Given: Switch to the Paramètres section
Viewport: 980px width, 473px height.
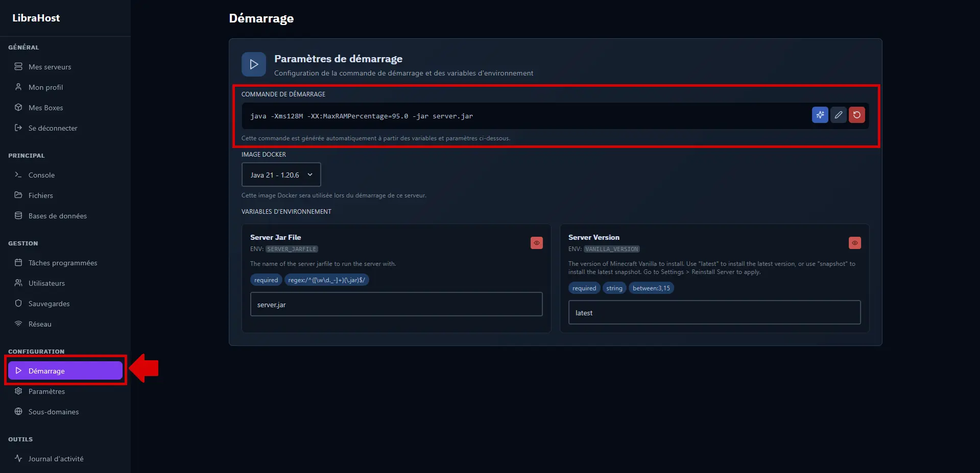Looking at the screenshot, I should 46,391.
